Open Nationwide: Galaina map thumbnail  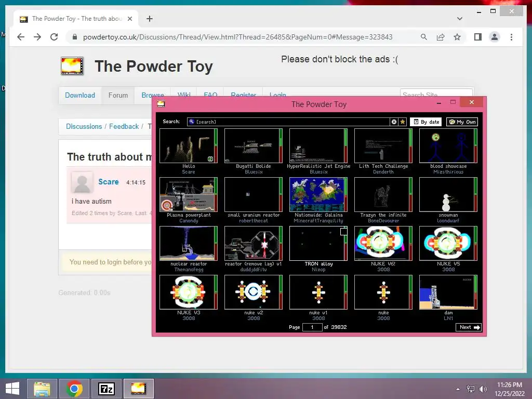318,194
